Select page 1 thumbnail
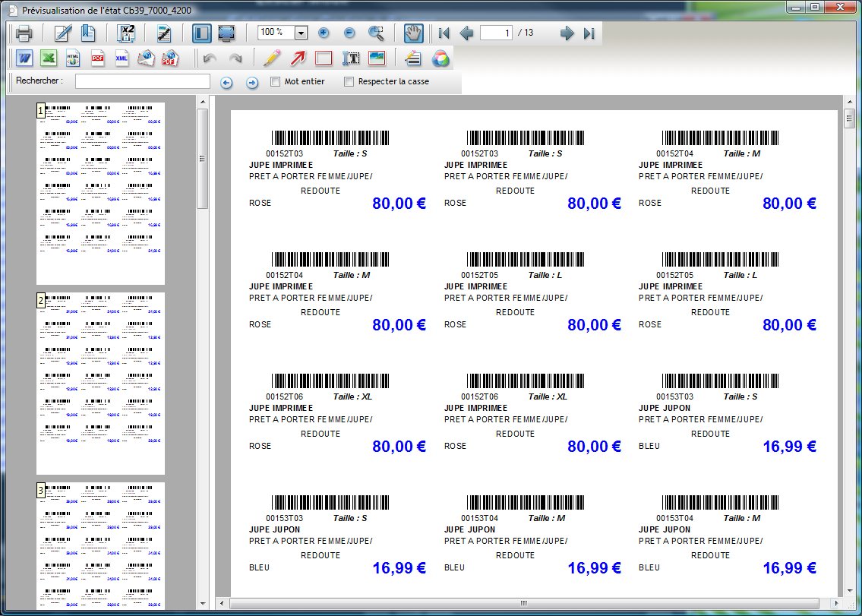 [100, 194]
